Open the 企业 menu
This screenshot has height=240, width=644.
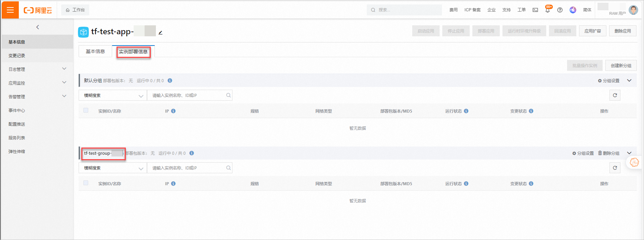click(x=492, y=10)
